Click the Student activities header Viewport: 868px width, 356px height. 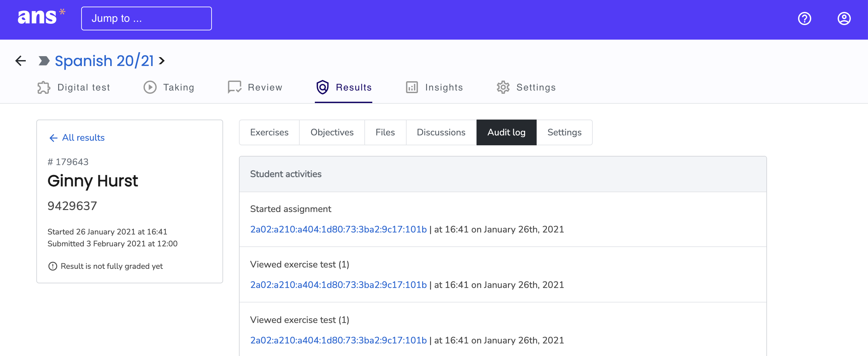(503, 174)
